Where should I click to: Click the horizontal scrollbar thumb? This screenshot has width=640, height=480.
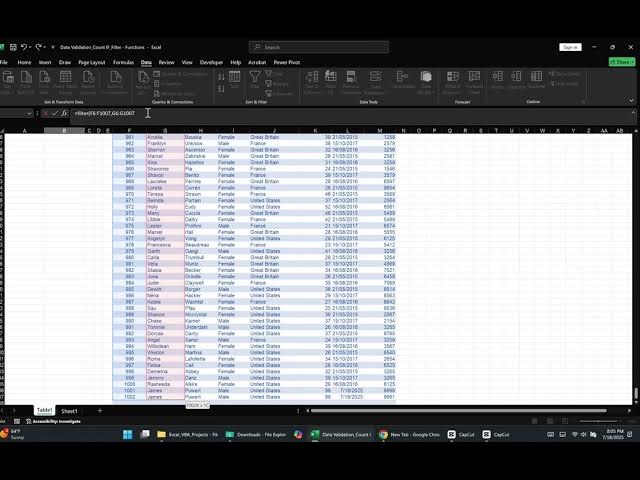click(459, 411)
